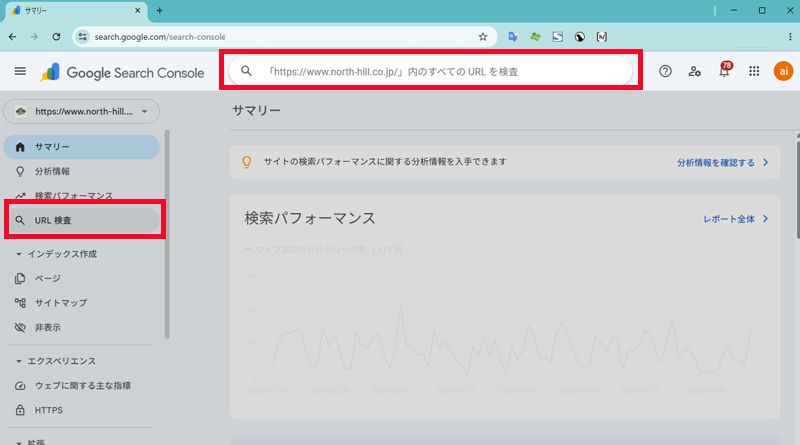The height and width of the screenshot is (445, 800).
Task: Click the URL inspection search field
Action: (x=431, y=71)
